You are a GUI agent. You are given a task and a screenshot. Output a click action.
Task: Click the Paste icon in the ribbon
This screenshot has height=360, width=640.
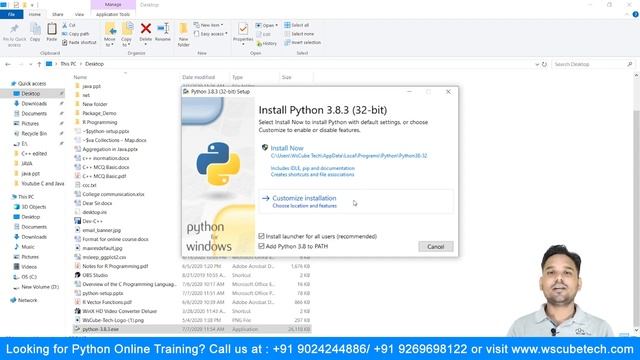[x=51, y=29]
